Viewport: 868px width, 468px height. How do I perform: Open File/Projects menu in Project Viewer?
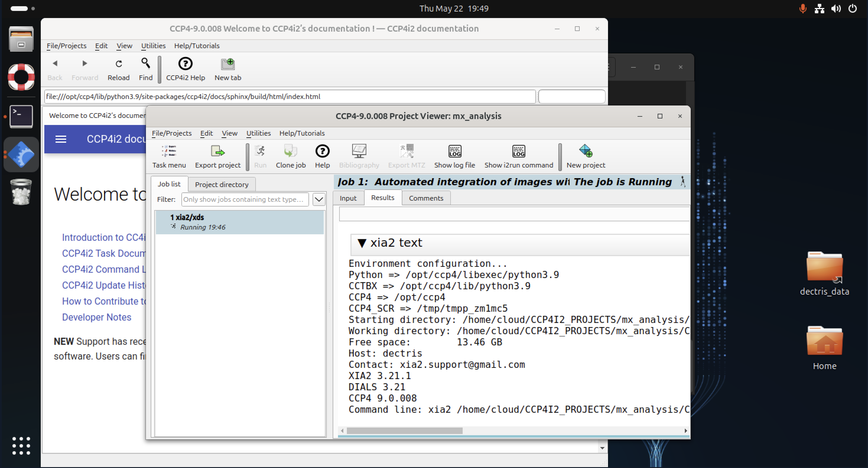click(x=172, y=133)
